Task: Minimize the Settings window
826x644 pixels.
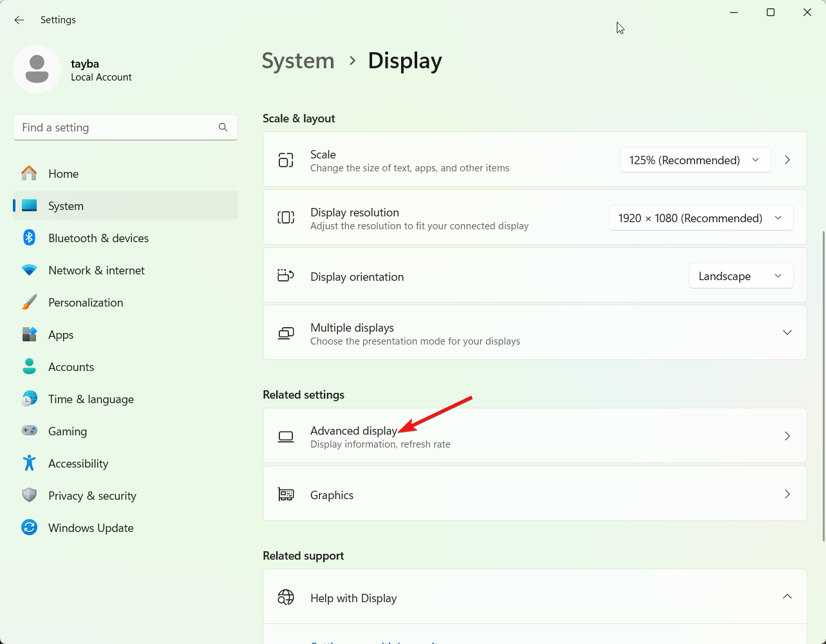Action: (x=734, y=12)
